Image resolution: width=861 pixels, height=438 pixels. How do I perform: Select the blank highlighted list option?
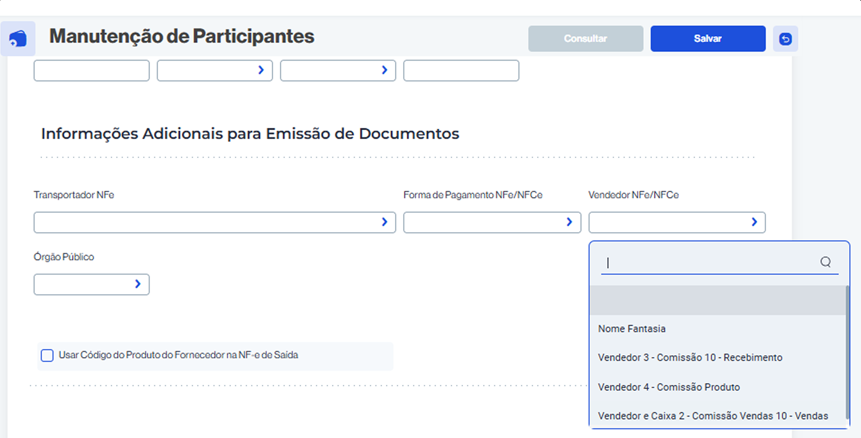(x=718, y=300)
